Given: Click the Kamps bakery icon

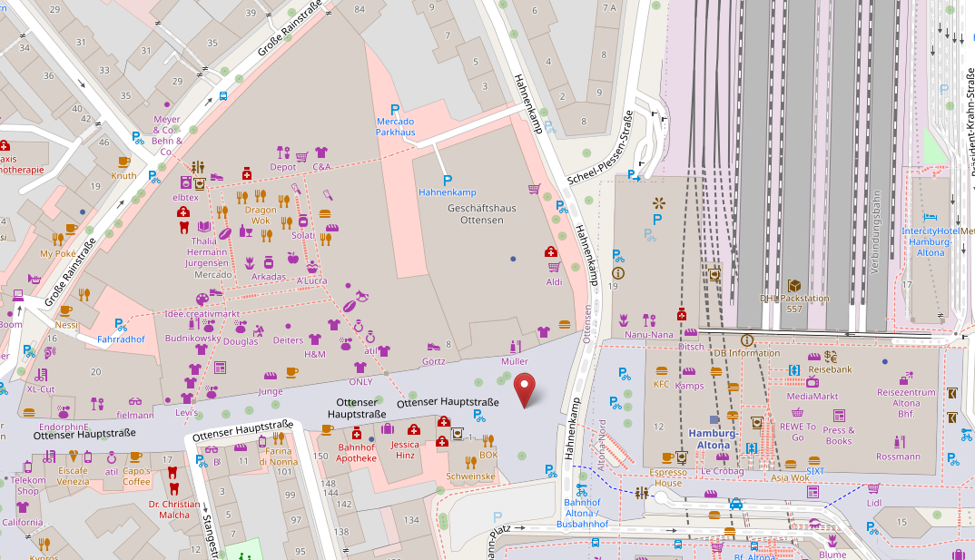Looking at the screenshot, I should (689, 372).
